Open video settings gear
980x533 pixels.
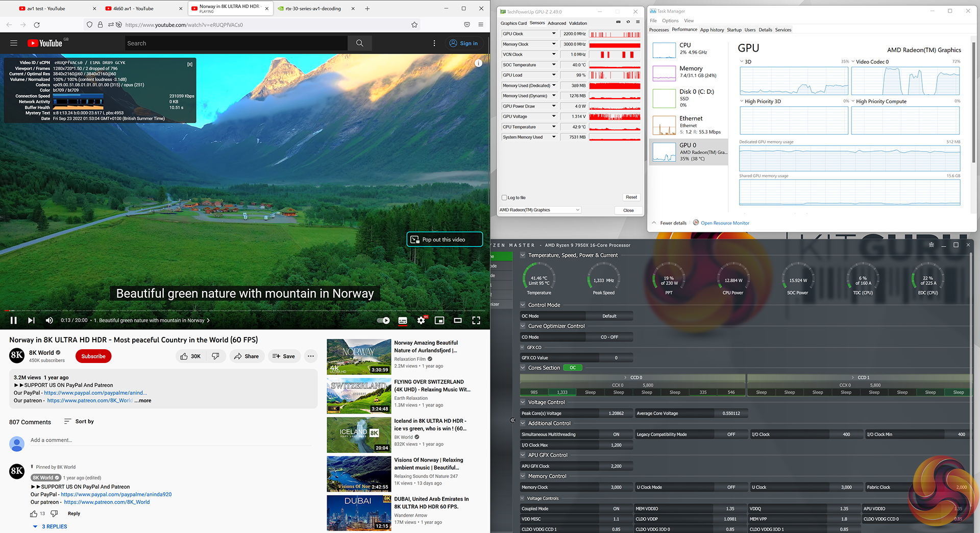coord(421,321)
